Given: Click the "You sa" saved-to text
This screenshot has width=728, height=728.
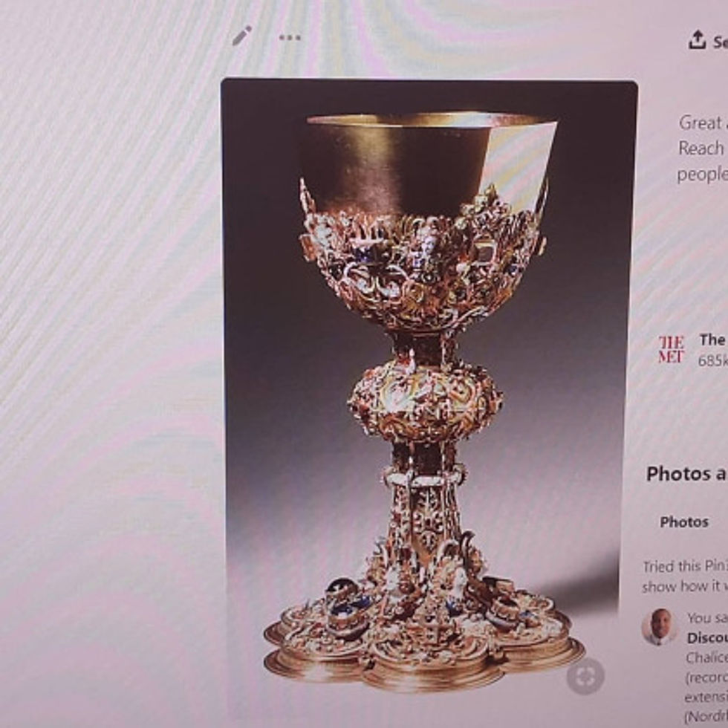Looking at the screenshot, I should (x=707, y=618).
